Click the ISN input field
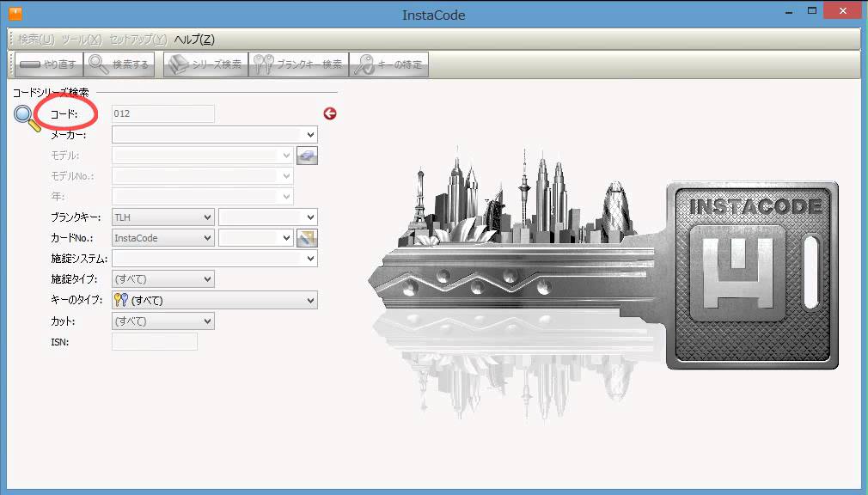868x495 pixels. pyautogui.click(x=155, y=342)
